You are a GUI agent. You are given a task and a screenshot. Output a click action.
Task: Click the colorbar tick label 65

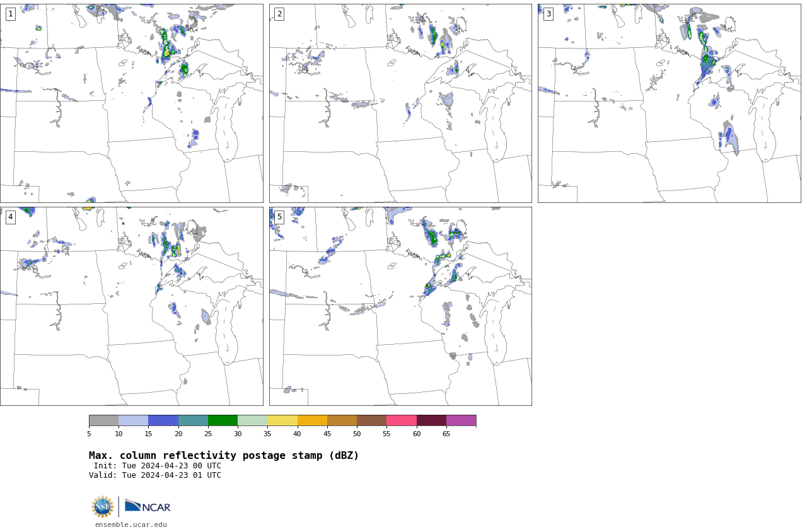tap(446, 434)
